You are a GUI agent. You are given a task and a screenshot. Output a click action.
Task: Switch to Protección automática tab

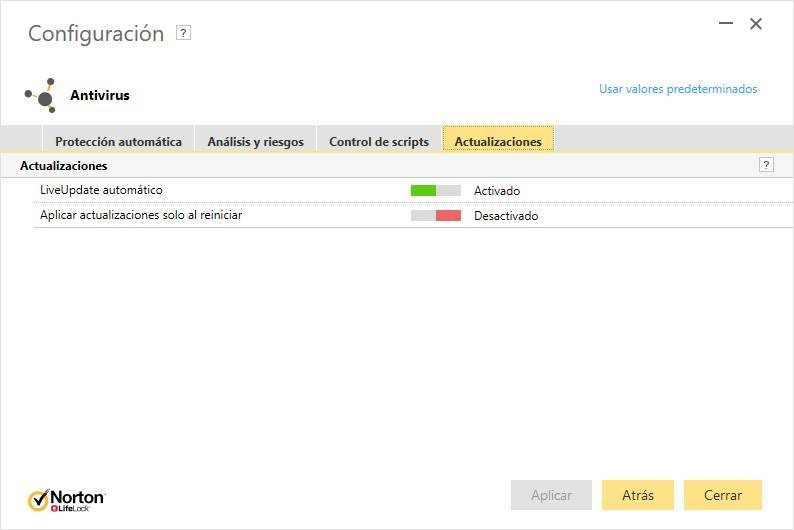click(118, 141)
